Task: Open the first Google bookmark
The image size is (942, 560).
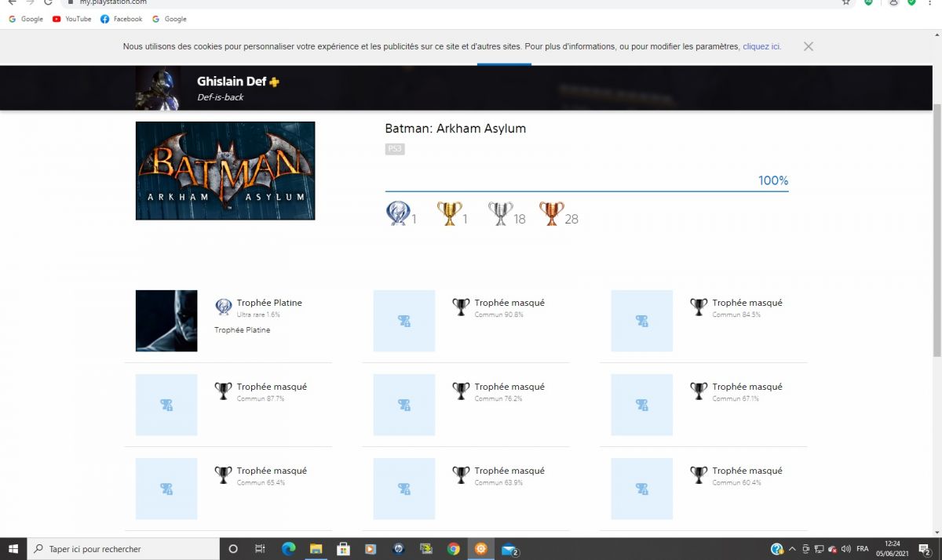Action: click(26, 19)
